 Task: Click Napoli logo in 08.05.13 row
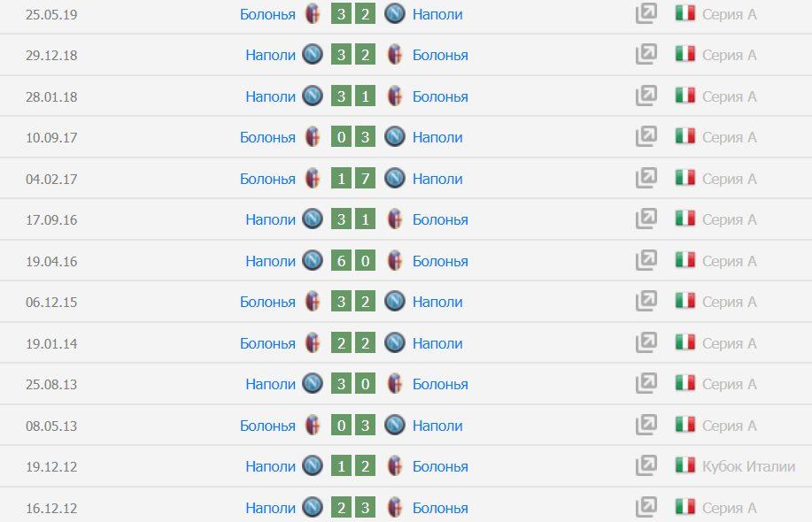[395, 426]
